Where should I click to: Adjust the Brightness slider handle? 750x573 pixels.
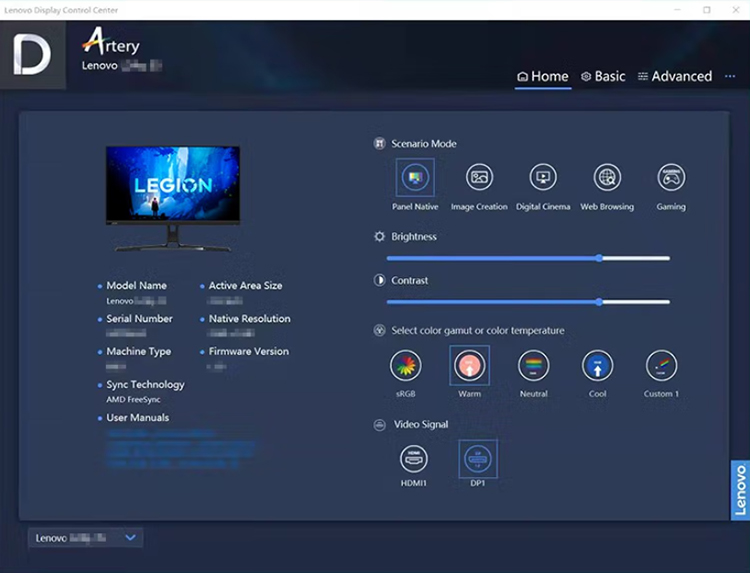tap(599, 258)
